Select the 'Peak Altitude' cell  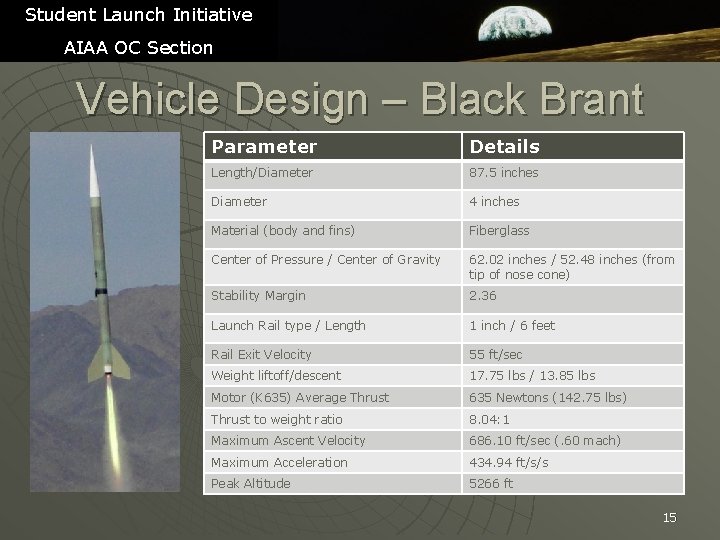tap(333, 484)
